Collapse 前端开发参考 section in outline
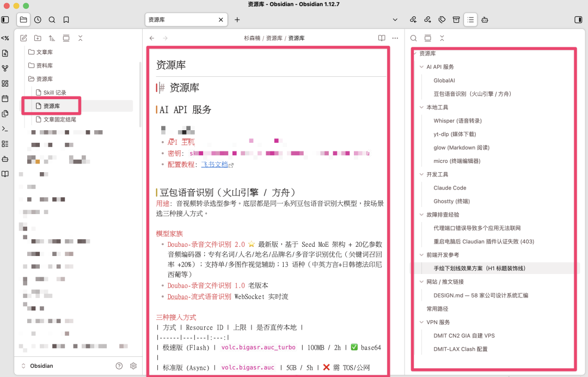Image resolution: width=588 pixels, height=377 pixels. tap(421, 255)
